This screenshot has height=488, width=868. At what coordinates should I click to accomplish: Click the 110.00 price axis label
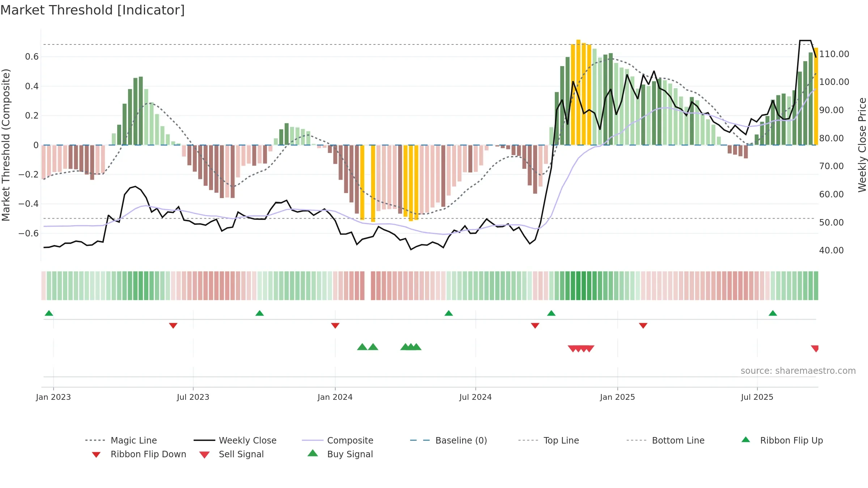pyautogui.click(x=834, y=54)
